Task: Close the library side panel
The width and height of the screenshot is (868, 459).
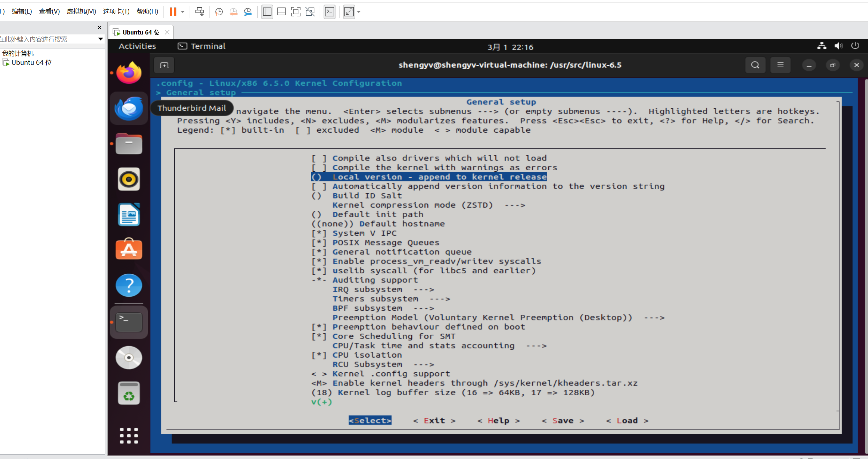Action: pyautogui.click(x=99, y=28)
